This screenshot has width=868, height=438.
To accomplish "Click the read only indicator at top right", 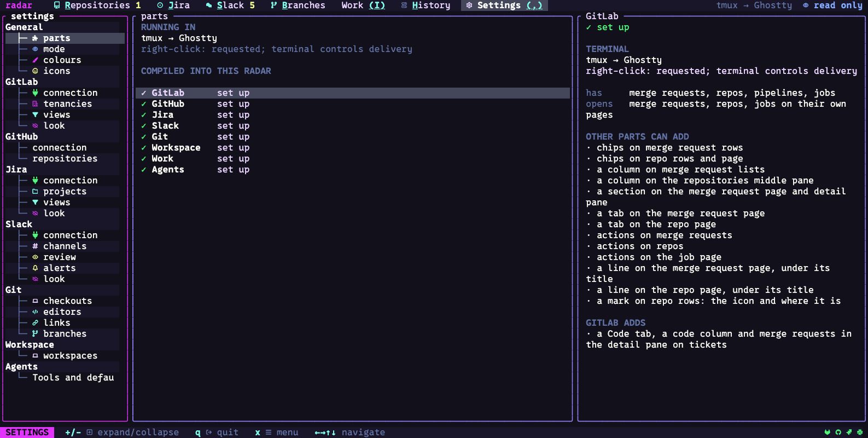I will (x=832, y=5).
